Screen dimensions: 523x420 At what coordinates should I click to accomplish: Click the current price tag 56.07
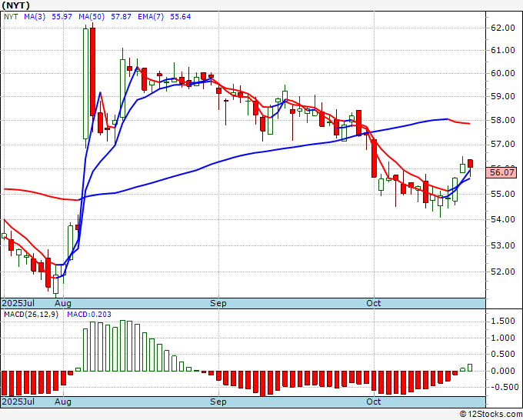point(501,172)
